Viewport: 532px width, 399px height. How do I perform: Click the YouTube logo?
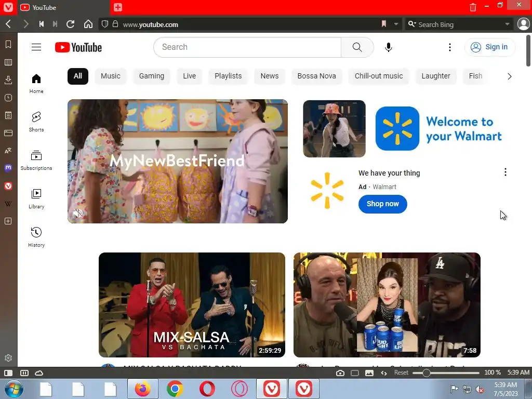[x=78, y=47]
